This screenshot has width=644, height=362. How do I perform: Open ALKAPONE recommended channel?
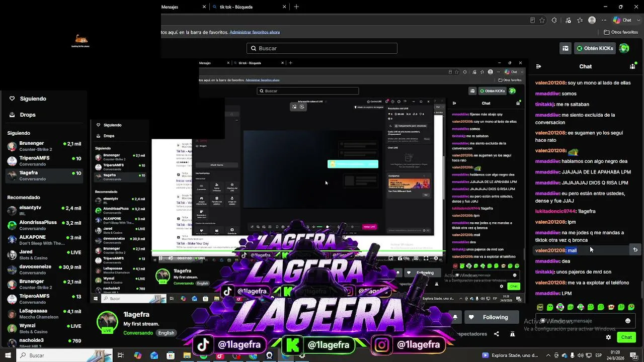click(44, 240)
